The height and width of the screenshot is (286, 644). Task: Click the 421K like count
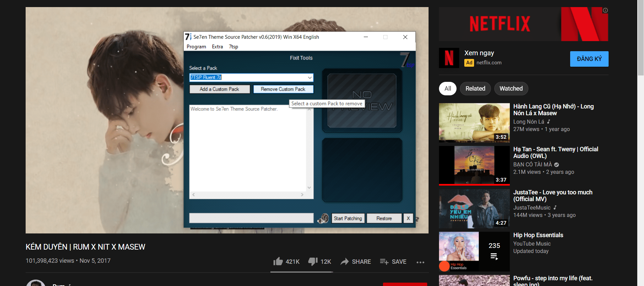coord(293,262)
